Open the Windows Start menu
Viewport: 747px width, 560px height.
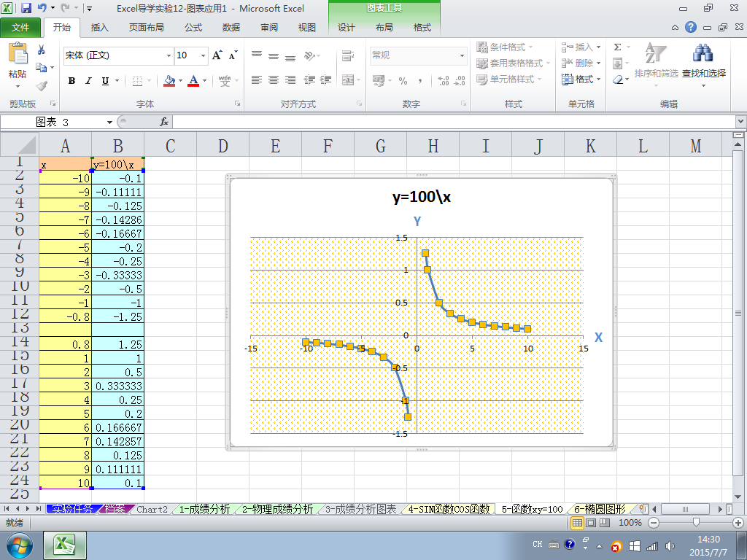click(19, 545)
